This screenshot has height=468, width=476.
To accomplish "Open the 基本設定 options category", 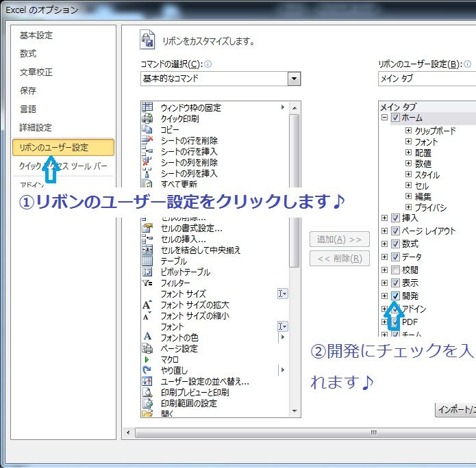I will tap(36, 36).
